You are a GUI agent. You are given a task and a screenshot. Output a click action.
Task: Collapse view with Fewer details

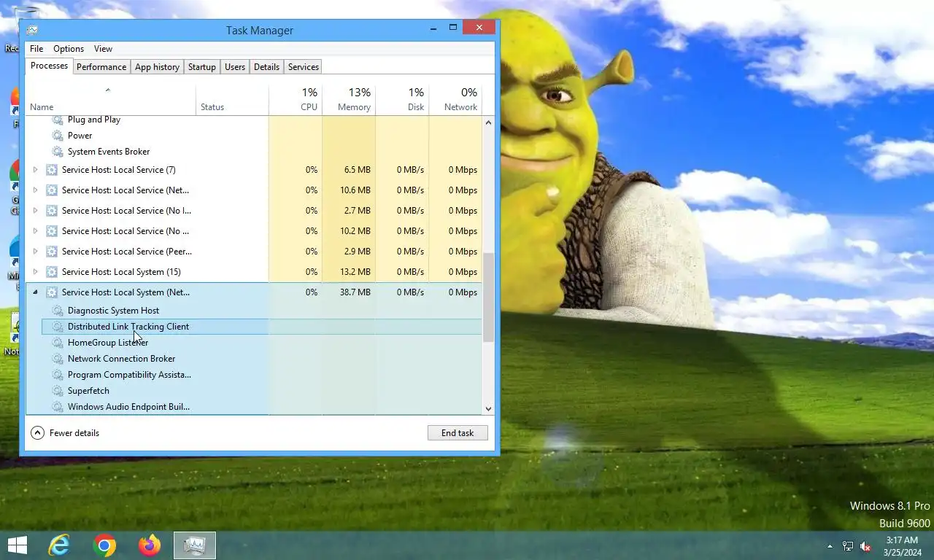[65, 433]
